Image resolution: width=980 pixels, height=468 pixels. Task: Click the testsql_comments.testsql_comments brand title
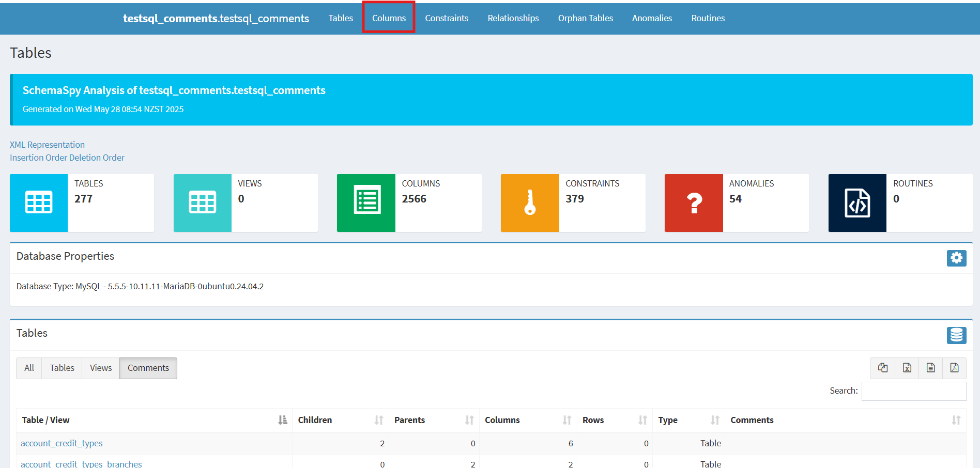tap(216, 19)
